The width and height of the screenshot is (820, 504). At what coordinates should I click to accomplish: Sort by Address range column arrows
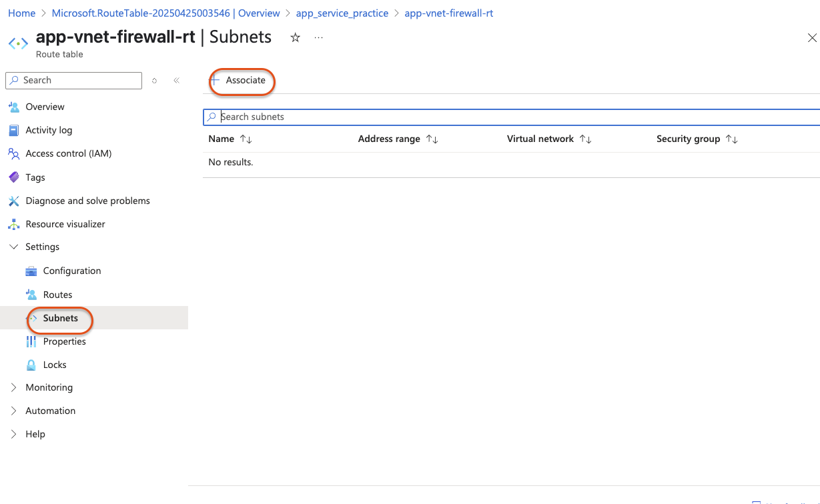pyautogui.click(x=432, y=139)
